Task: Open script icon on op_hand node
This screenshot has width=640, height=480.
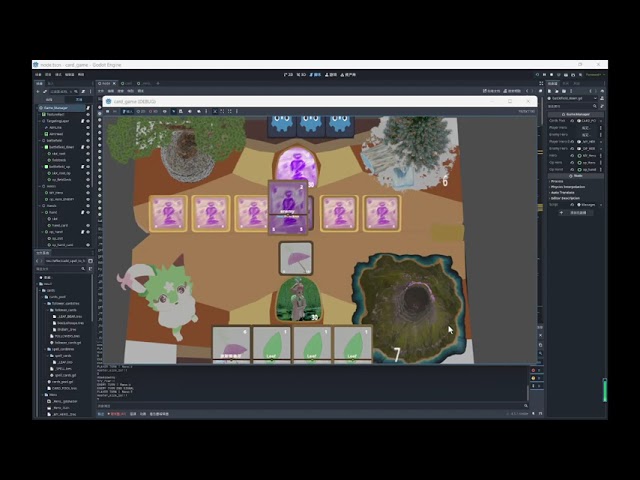Action: tap(82, 232)
